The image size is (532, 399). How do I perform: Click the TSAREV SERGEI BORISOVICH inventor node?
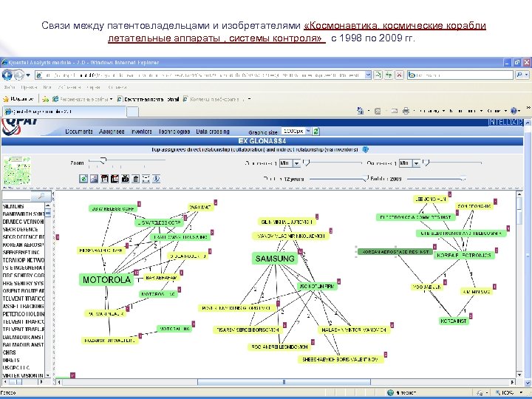(x=248, y=330)
